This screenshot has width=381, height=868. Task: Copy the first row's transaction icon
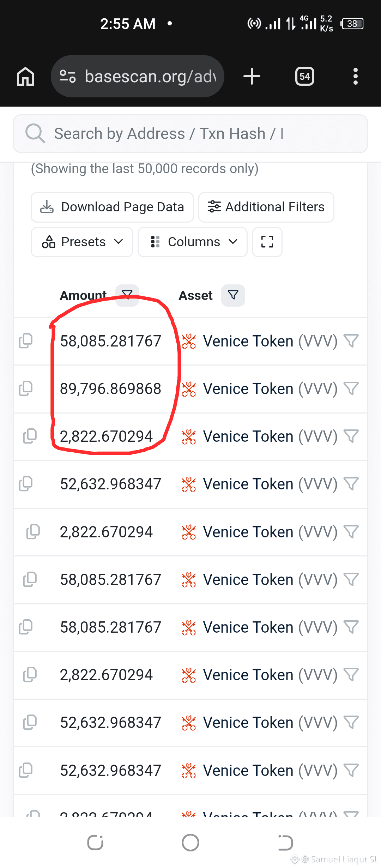tap(26, 341)
